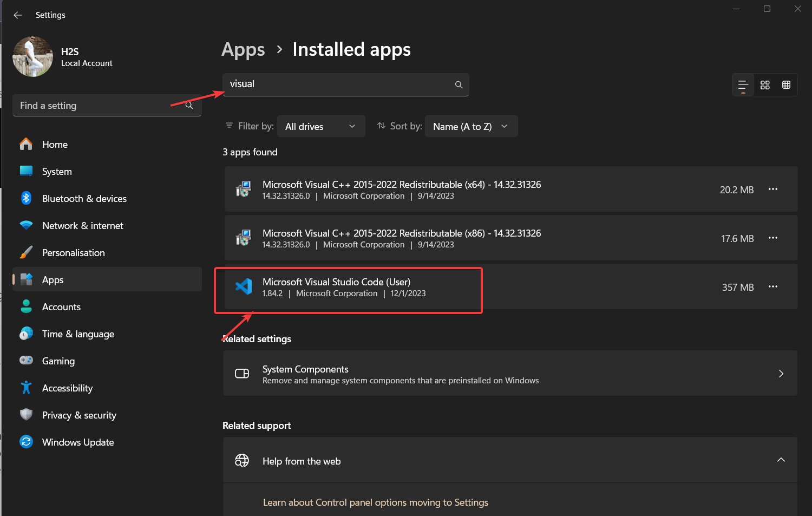Viewport: 812px width, 516px height.
Task: Open Windows Update settings page
Action: [x=78, y=442]
